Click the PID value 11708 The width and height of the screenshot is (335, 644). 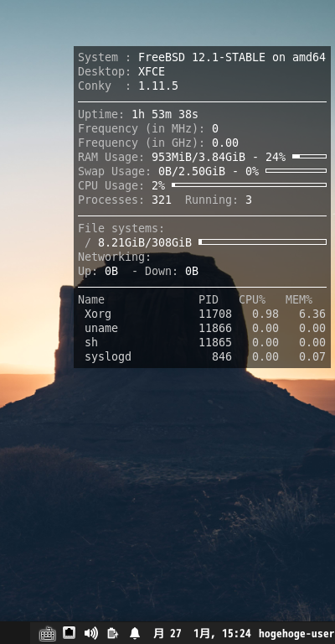(x=215, y=314)
